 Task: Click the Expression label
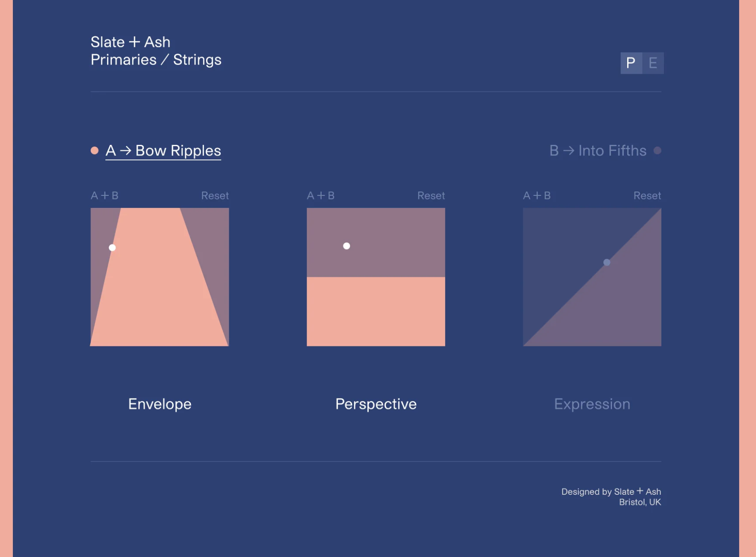click(592, 404)
